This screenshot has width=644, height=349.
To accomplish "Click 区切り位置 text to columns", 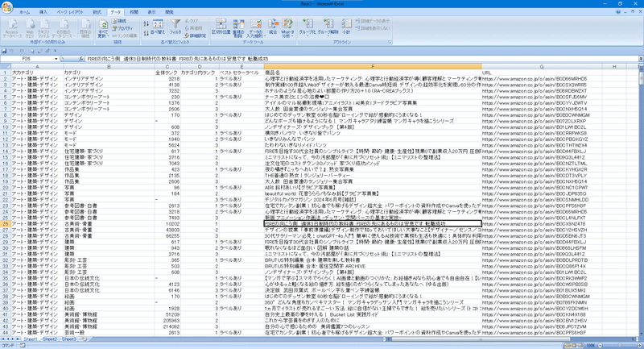I will pyautogui.click(x=221, y=27).
